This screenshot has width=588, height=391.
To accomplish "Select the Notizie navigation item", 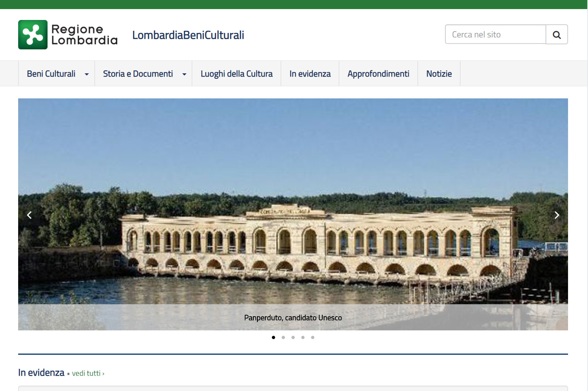I will click(439, 73).
